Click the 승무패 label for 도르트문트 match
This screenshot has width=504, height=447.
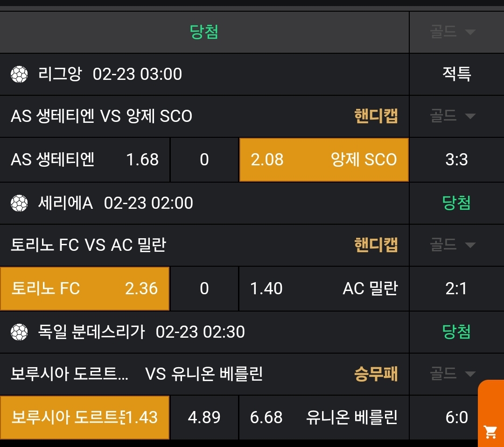pyautogui.click(x=376, y=374)
